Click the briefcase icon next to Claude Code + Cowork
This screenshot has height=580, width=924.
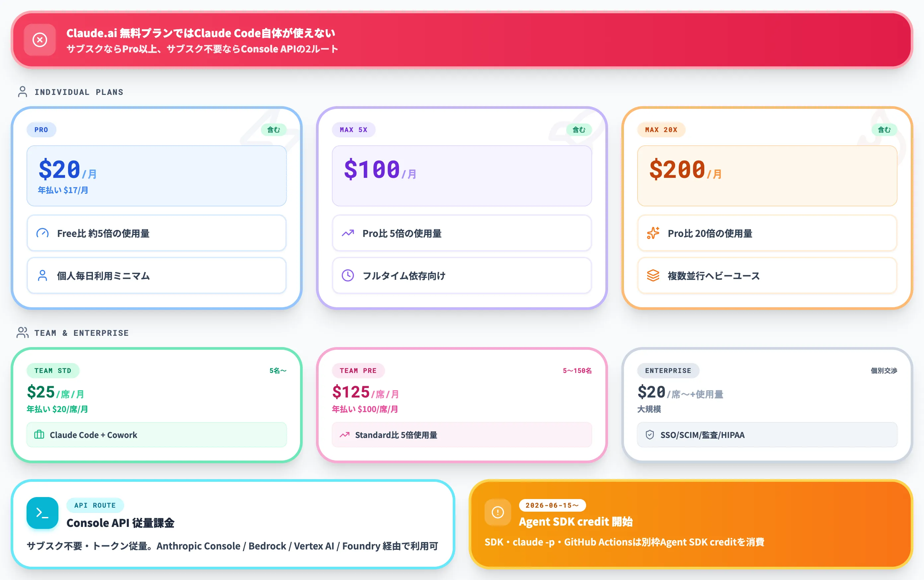click(x=39, y=435)
